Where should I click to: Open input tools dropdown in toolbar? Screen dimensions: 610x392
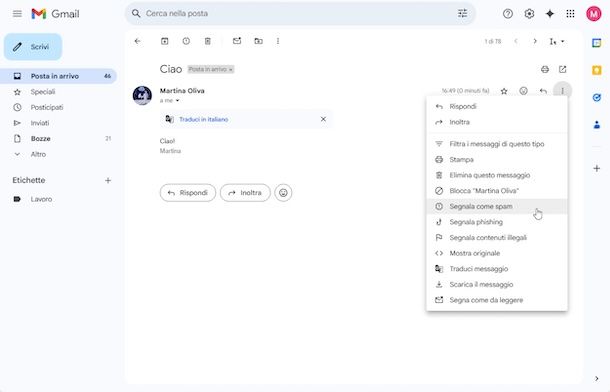click(x=557, y=41)
